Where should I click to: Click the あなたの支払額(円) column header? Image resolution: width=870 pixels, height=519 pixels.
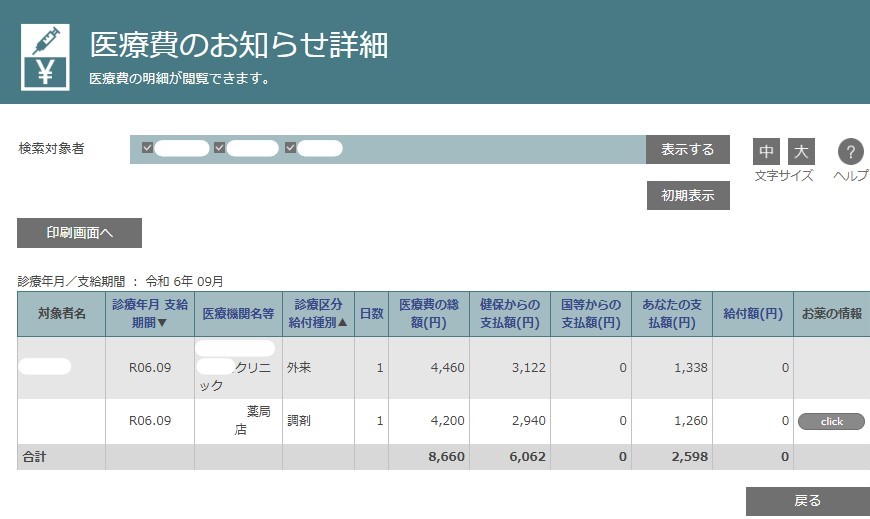coord(671,313)
